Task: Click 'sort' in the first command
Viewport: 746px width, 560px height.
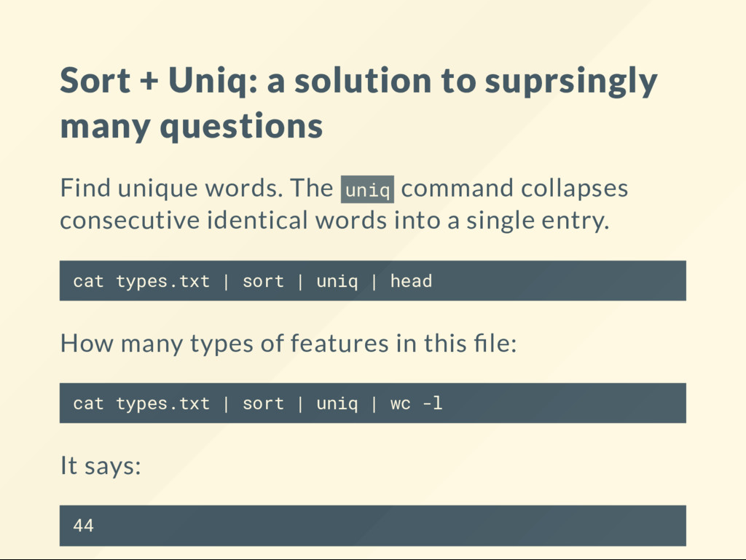Action: click(x=263, y=281)
